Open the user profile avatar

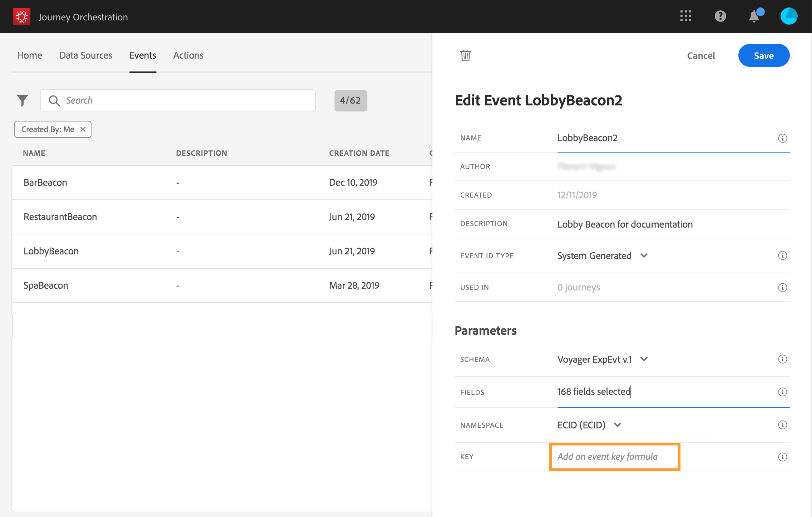click(x=789, y=16)
